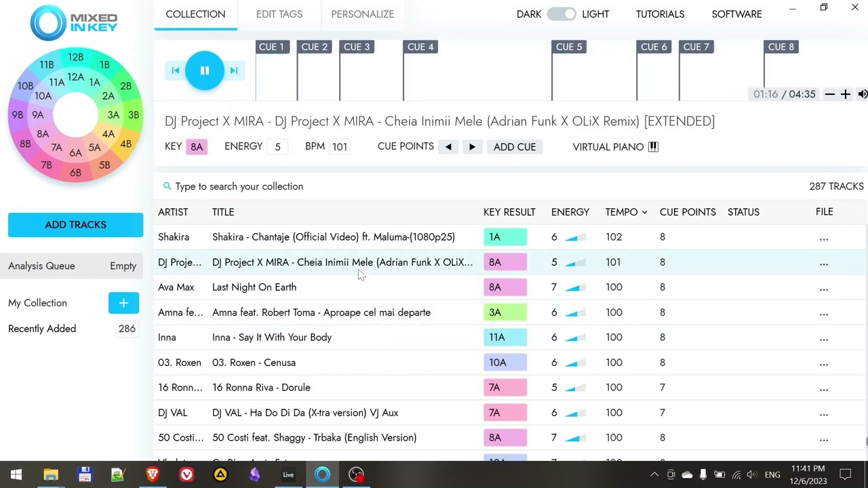Viewport: 868px width, 488px height.
Task: Skip to the previous track
Action: [x=176, y=70]
